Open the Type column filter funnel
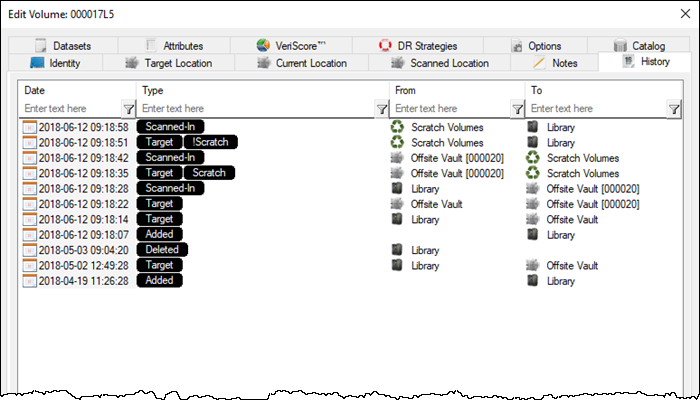The image size is (700, 400). 382,108
